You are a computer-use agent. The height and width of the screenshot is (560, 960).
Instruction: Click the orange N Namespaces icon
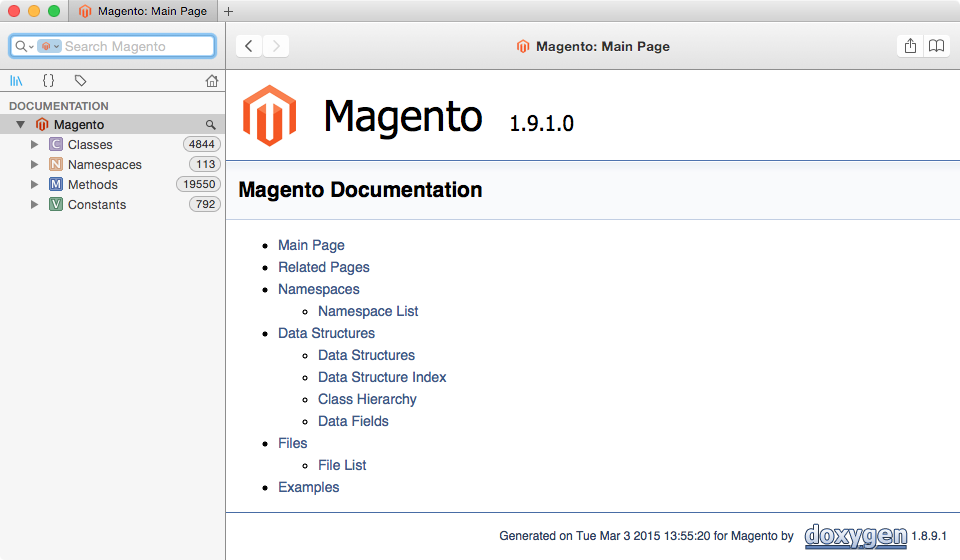click(x=56, y=165)
